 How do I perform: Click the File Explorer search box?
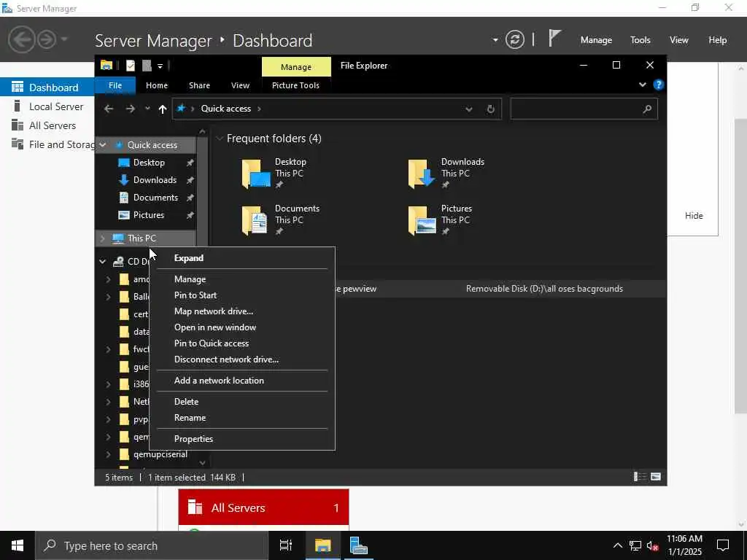(x=584, y=109)
